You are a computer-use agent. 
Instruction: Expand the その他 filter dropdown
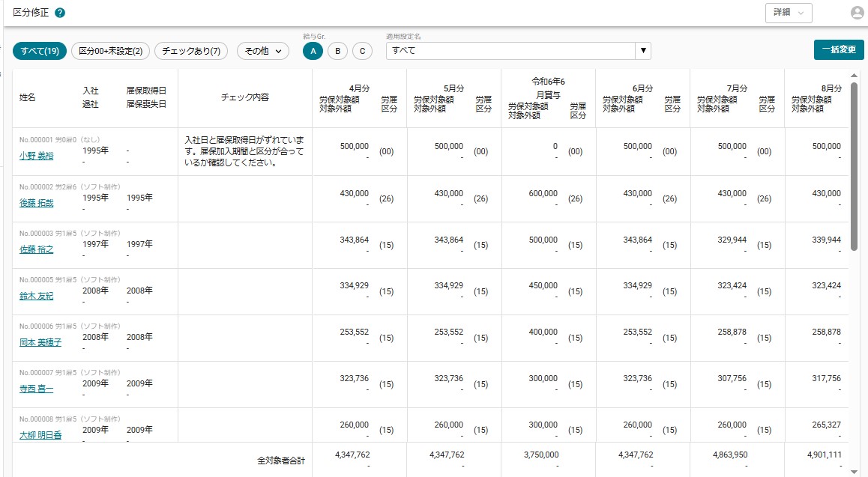point(263,51)
